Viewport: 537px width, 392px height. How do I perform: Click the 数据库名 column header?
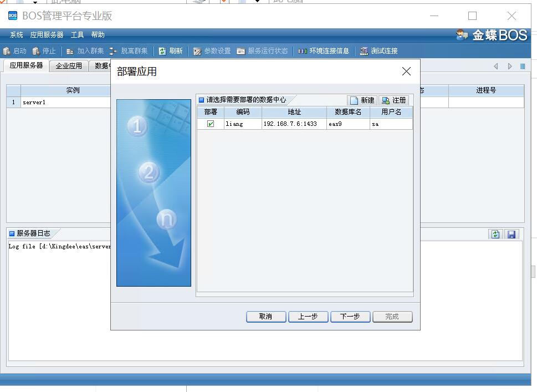tap(348, 112)
